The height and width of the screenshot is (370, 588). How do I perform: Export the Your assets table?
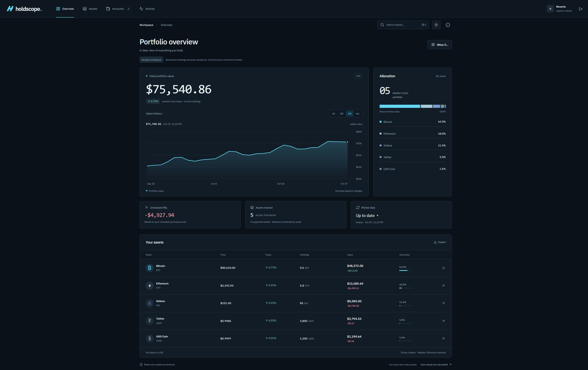point(439,242)
